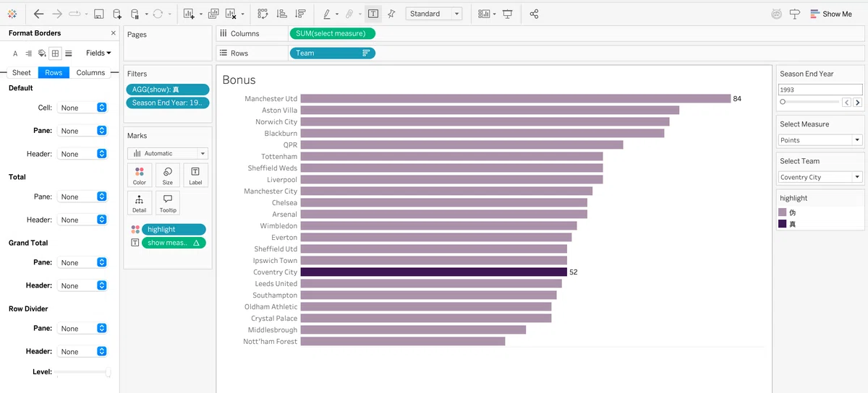Open the Format Shading paint bucket
Viewport: 868px width, 393px height.
(42, 53)
